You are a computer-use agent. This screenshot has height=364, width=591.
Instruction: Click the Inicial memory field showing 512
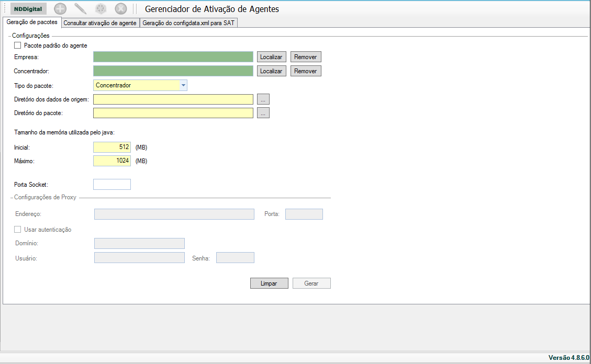click(112, 147)
